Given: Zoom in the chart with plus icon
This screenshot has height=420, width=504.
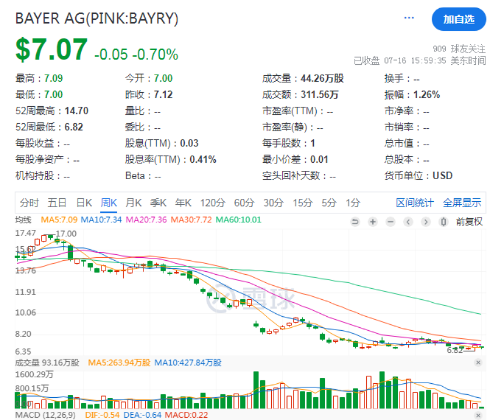Looking at the screenshot, I should pyautogui.click(x=373, y=222).
